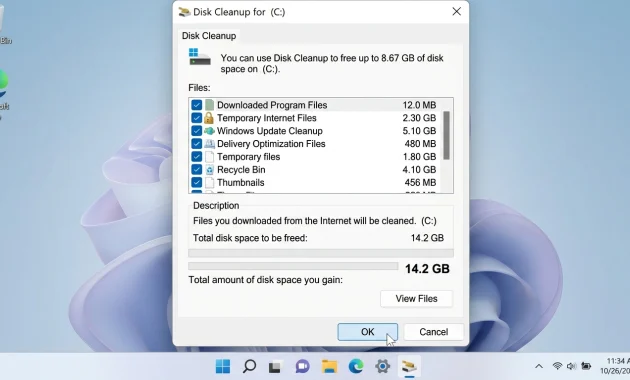The image size is (630, 380).
Task: Uncheck the Temporary Internet Files checkbox
Action: [196, 118]
